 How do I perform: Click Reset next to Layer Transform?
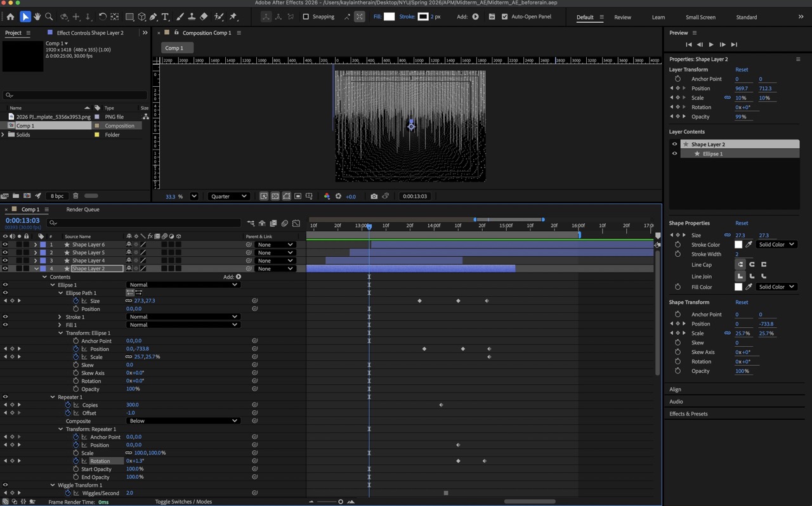(x=742, y=69)
